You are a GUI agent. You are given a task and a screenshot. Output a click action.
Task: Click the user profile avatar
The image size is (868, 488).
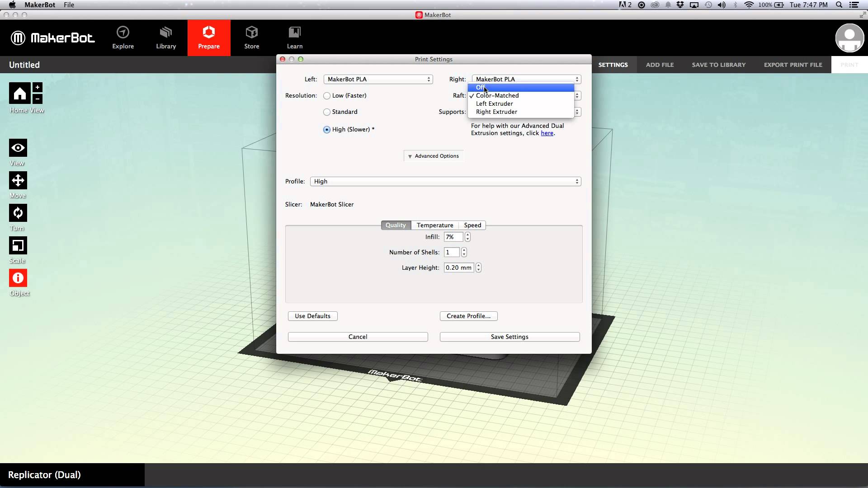click(x=849, y=38)
